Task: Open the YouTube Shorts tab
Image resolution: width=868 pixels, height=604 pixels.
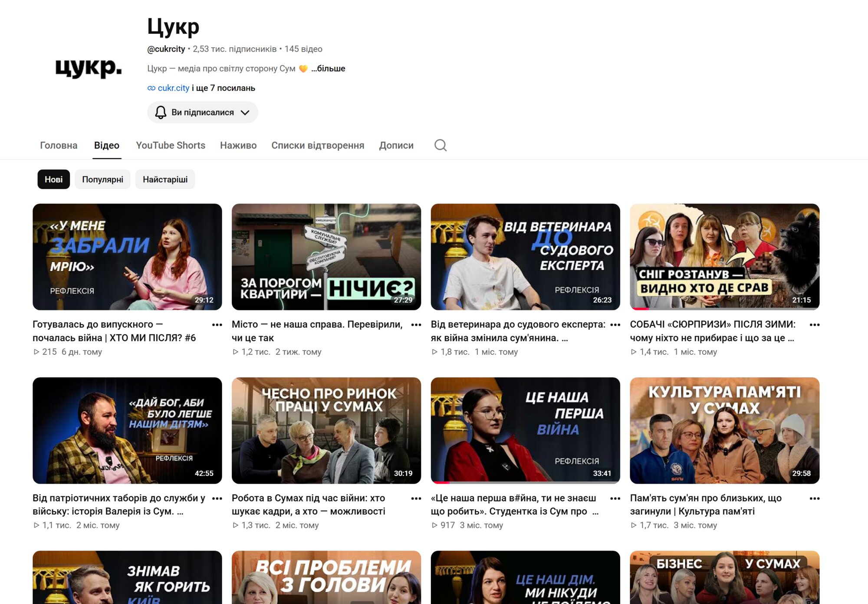Action: (171, 145)
